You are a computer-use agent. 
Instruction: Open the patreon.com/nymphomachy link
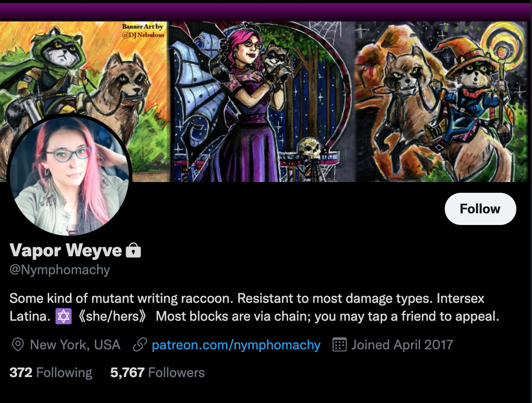[x=236, y=345]
